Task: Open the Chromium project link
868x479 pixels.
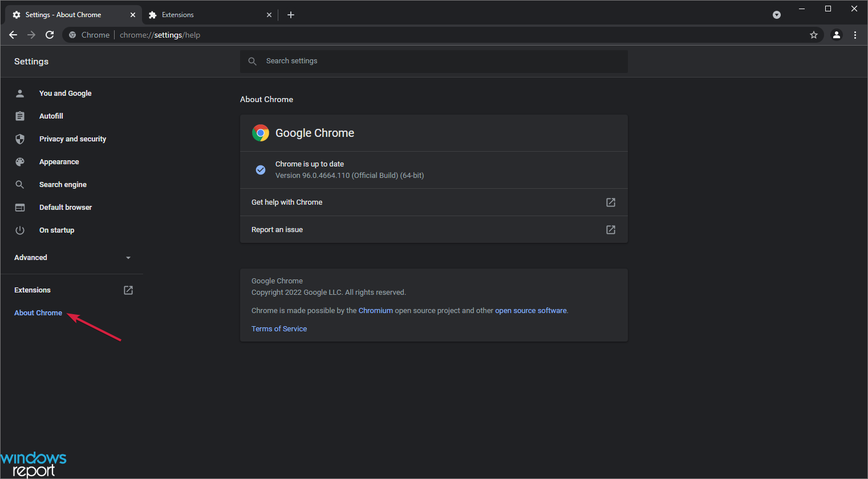Action: coord(376,311)
